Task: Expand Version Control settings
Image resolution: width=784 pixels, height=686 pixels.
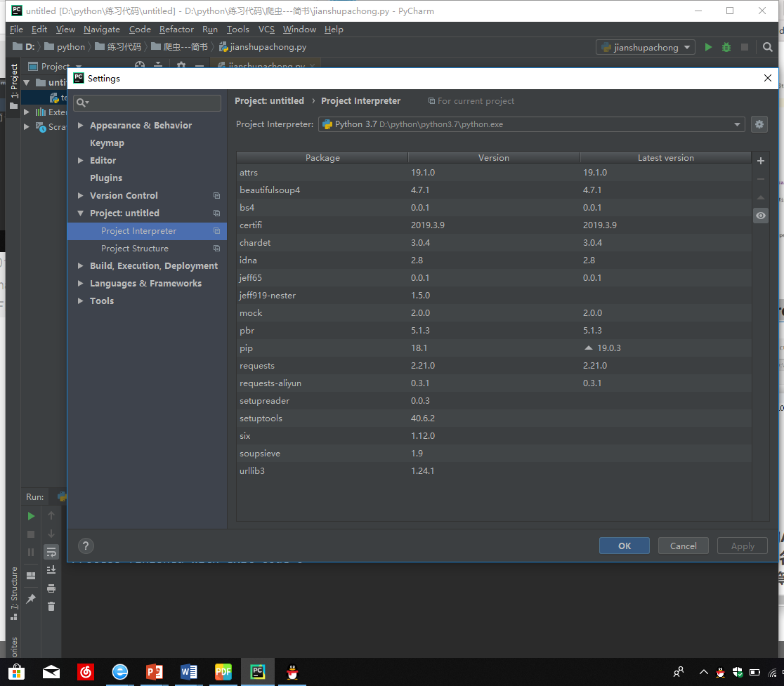Action: click(x=81, y=195)
